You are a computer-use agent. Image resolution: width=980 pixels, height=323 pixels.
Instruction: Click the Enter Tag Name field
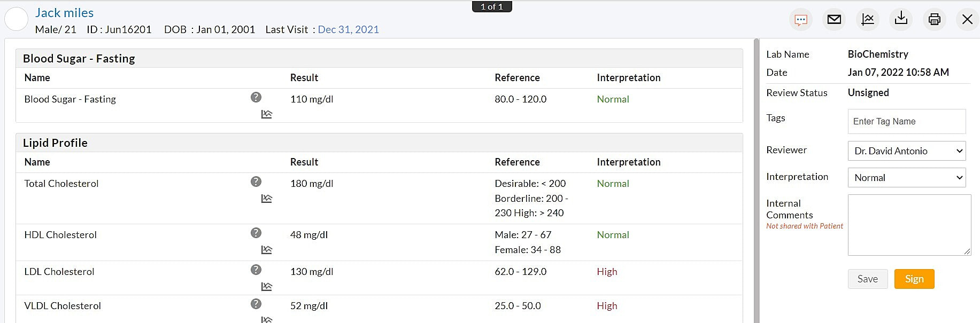point(907,122)
